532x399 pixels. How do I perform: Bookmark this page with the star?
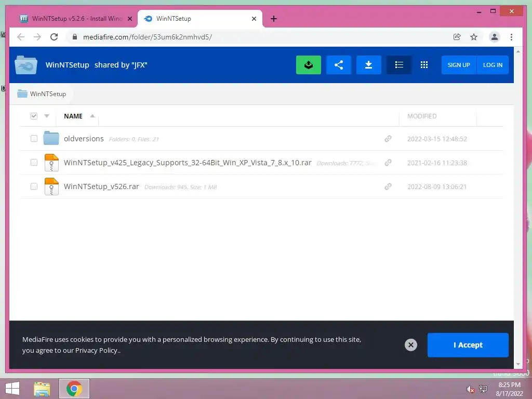(x=474, y=37)
